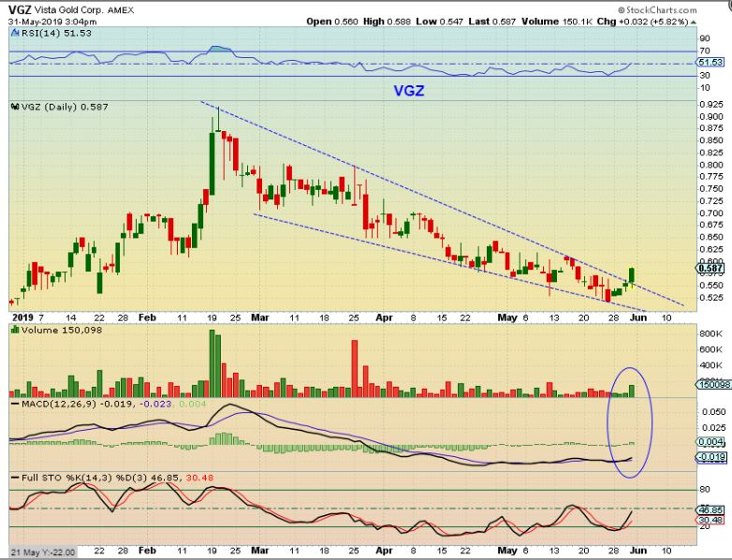Click the 0.050 MACD axis label
This screenshot has width=732, height=560.
(714, 412)
